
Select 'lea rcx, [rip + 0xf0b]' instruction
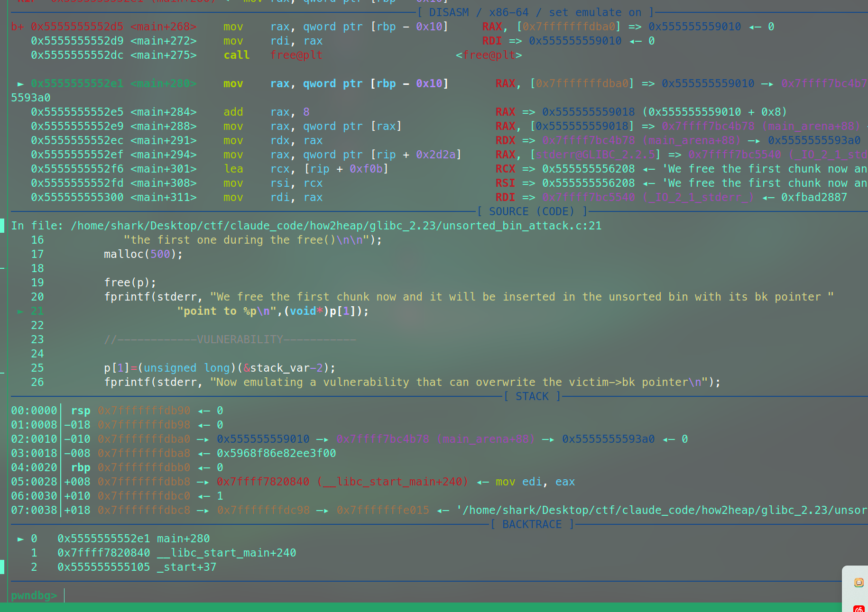306,169
